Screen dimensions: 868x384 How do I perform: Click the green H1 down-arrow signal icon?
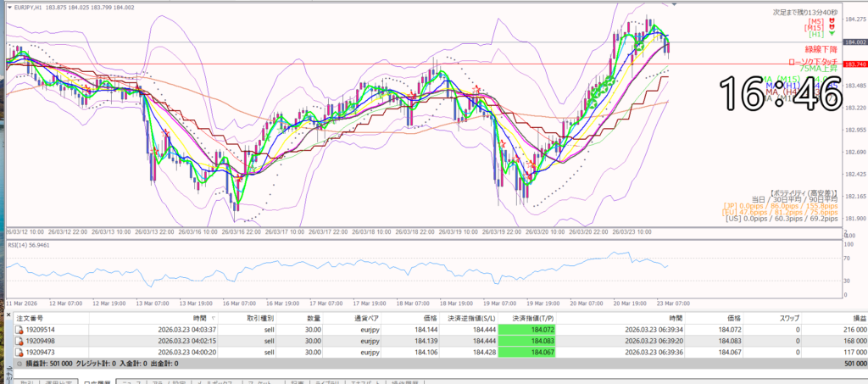[x=832, y=35]
